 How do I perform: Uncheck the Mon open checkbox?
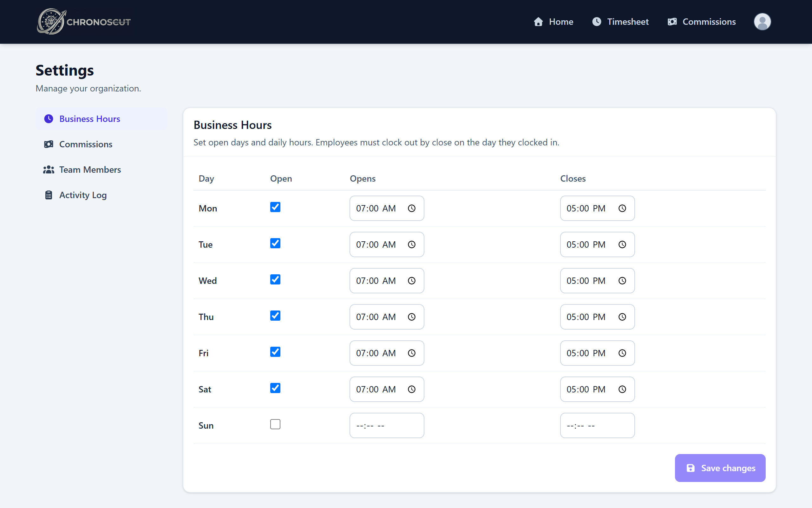click(x=275, y=207)
